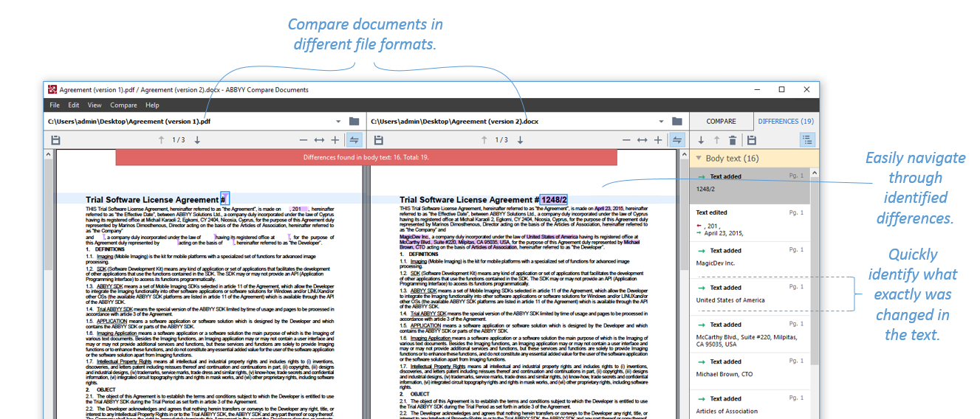Click the right pane page number 1/3
Viewport: 980px width, 419px height.
click(x=501, y=140)
